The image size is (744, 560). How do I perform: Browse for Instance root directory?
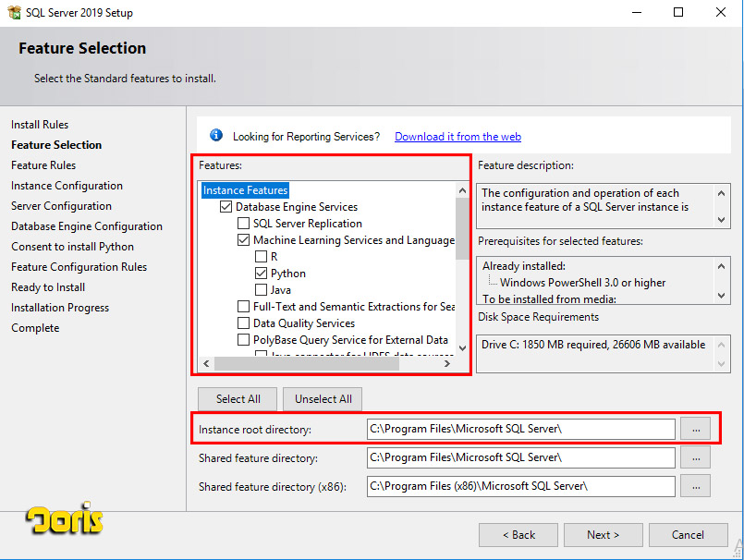click(695, 429)
